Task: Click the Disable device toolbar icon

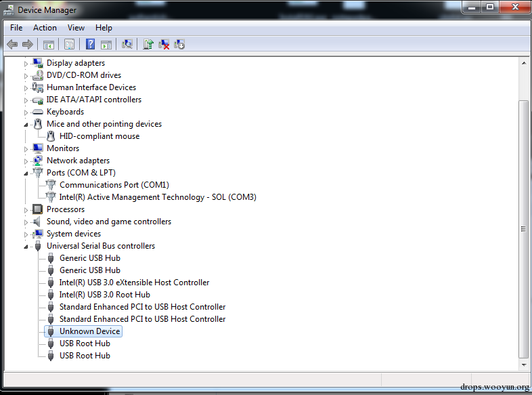Action: point(179,44)
